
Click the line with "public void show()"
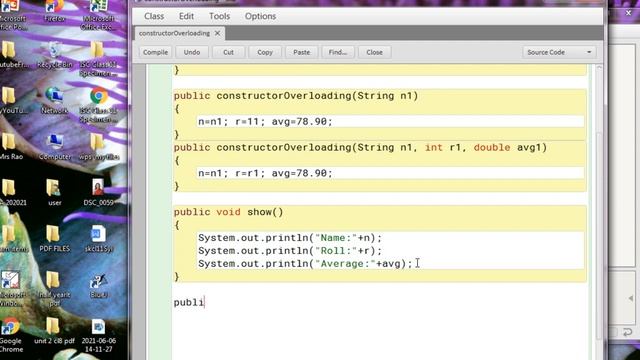coord(229,212)
